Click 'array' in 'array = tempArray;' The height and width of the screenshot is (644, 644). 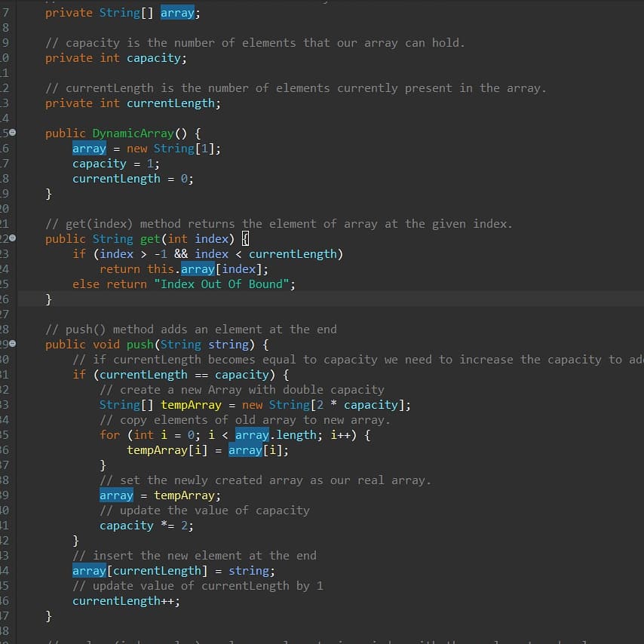(x=116, y=495)
